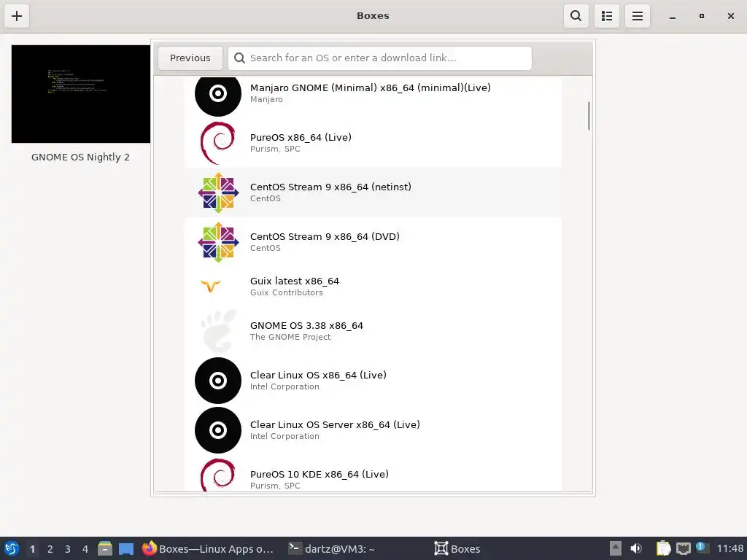The image size is (747, 560).
Task: Choose the PureOS x86_64 (Live) title
Action: pyautogui.click(x=301, y=137)
